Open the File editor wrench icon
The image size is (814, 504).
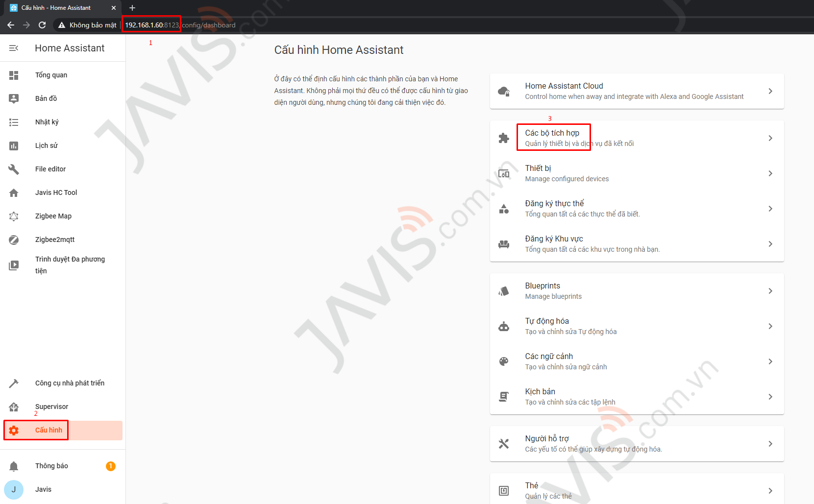[x=14, y=169]
